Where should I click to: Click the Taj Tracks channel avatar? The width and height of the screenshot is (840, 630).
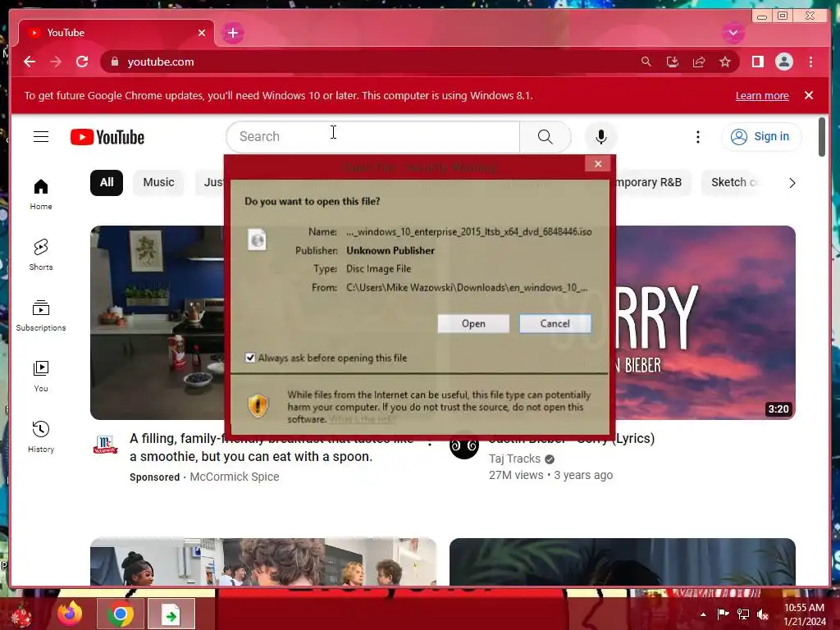(x=464, y=445)
